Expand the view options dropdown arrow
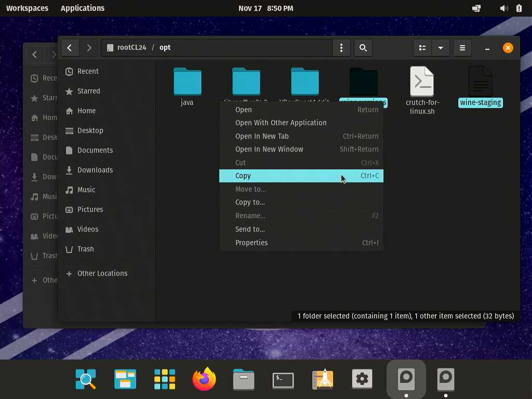Viewport: 532px width, 399px height. coord(441,48)
